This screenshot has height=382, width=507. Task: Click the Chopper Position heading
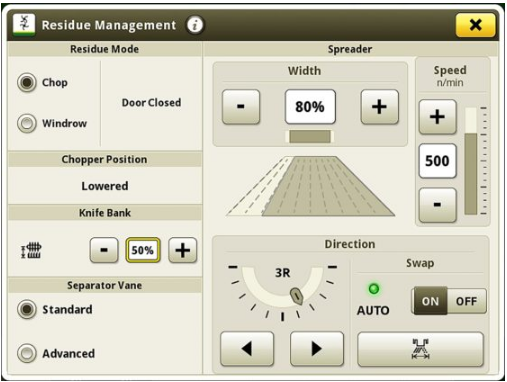pyautogui.click(x=104, y=159)
